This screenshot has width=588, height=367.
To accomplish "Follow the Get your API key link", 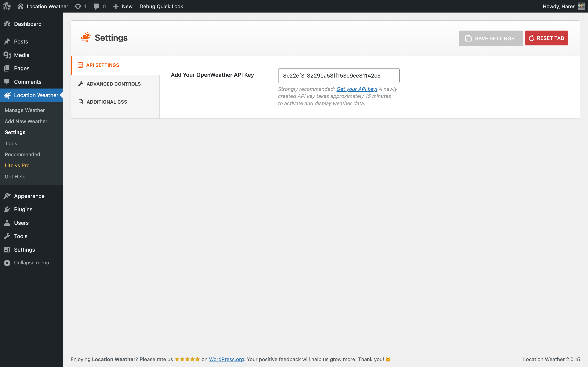I will pyautogui.click(x=357, y=89).
